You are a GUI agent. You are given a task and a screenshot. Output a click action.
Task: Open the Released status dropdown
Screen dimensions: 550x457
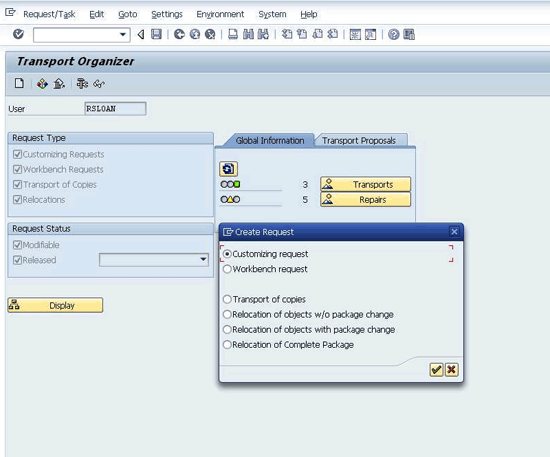point(203,260)
